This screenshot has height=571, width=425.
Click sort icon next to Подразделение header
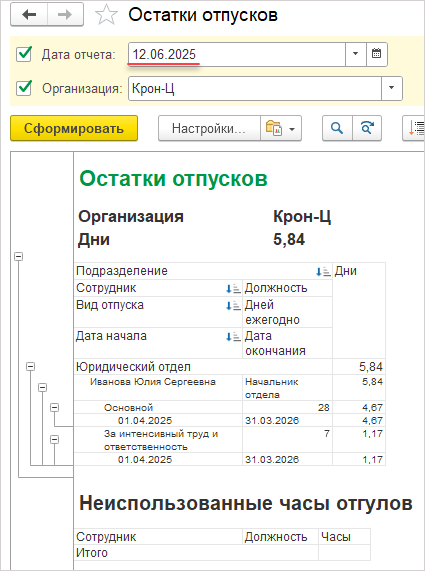[322, 271]
